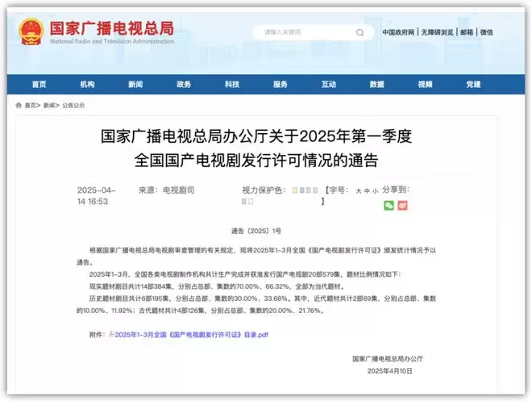This screenshot has width=532, height=401.
Task: Select the first eye-protection color swatch
Action: (x=294, y=190)
